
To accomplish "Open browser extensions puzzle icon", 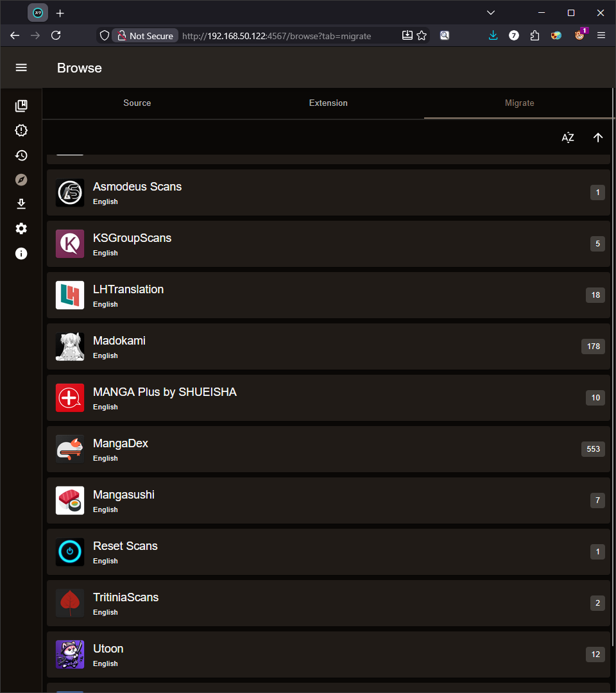I will [535, 36].
